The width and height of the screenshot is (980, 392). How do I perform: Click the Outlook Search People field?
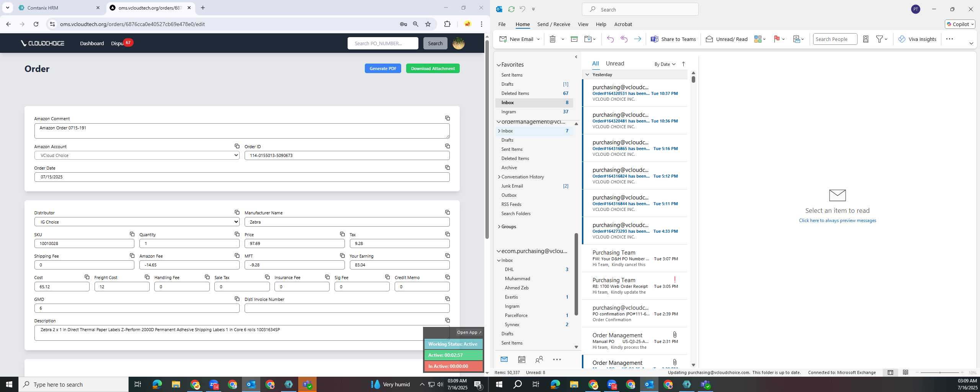pyautogui.click(x=835, y=39)
